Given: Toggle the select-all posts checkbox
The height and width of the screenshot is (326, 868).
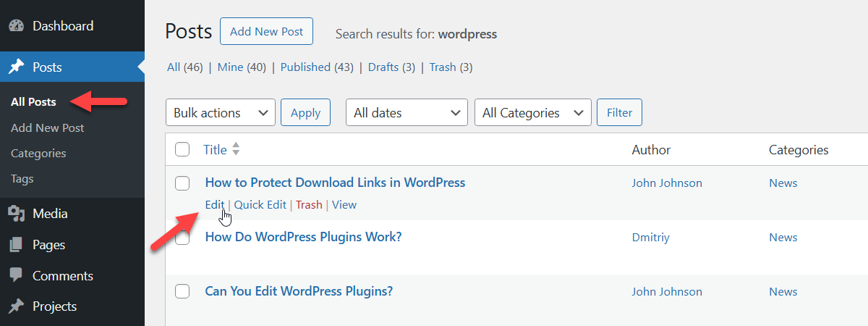Looking at the screenshot, I should 182,150.
